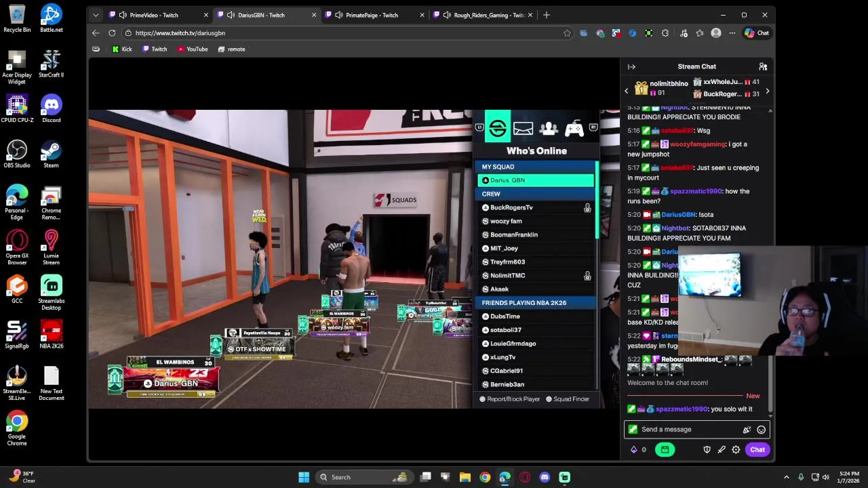Open the remote bookmark folder
868x488 pixels.
(x=231, y=49)
